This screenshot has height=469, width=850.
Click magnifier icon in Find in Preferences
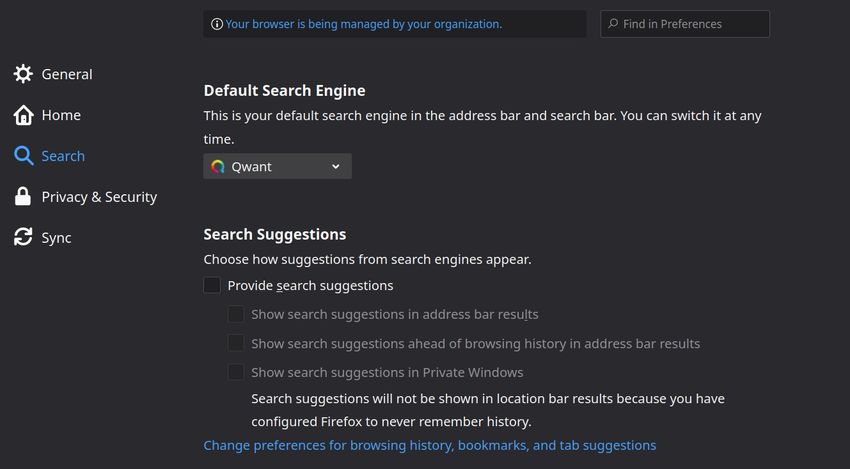click(613, 23)
